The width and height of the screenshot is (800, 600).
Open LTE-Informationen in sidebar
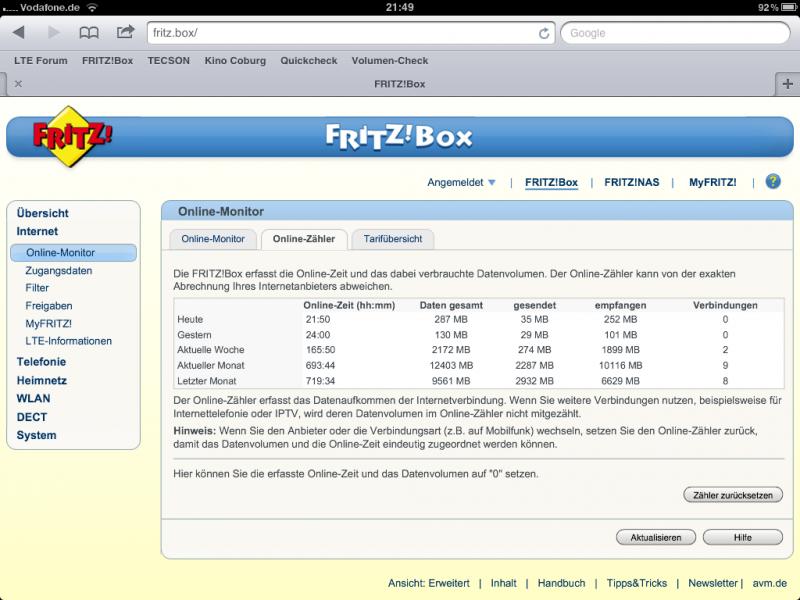click(68, 341)
